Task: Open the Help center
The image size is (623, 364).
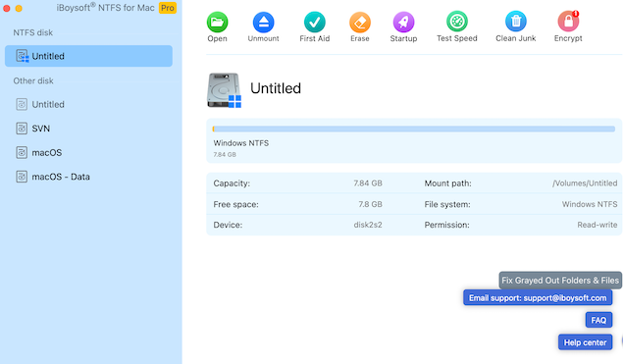Action: (x=585, y=342)
